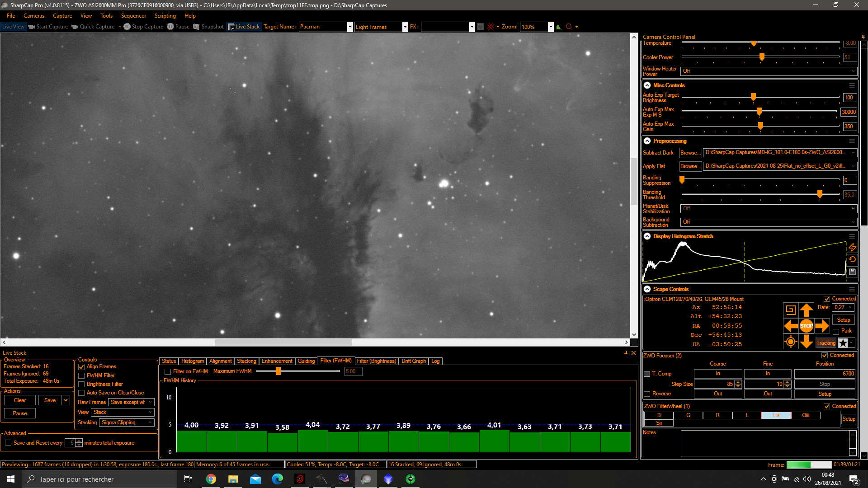This screenshot has height=488, width=868.
Task: Click the Quick Capture toolbar button
Action: pos(93,27)
